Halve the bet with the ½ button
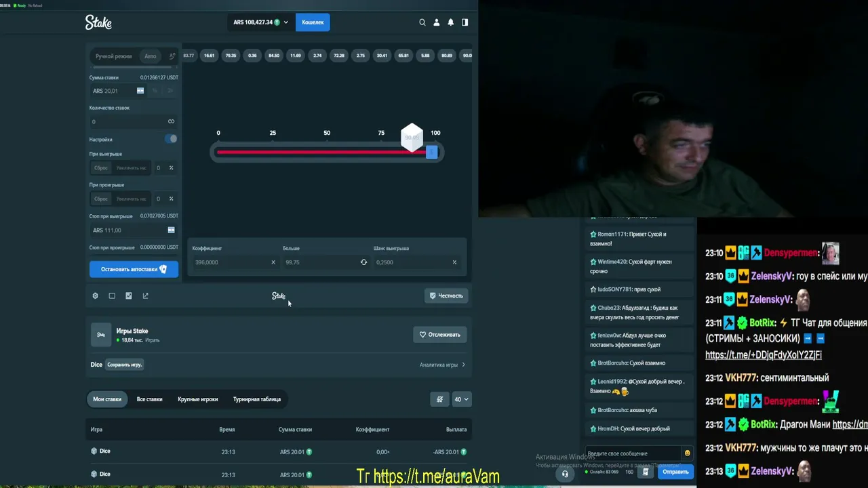 pyautogui.click(x=155, y=91)
